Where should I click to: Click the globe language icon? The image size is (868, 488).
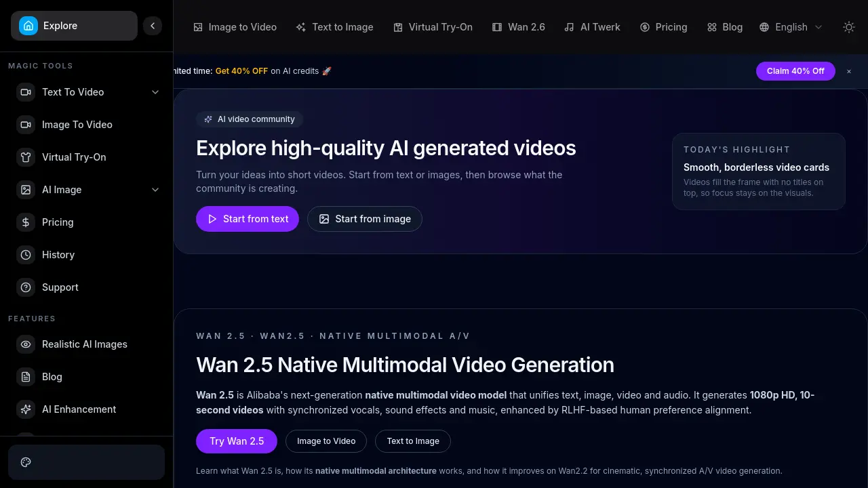764,27
